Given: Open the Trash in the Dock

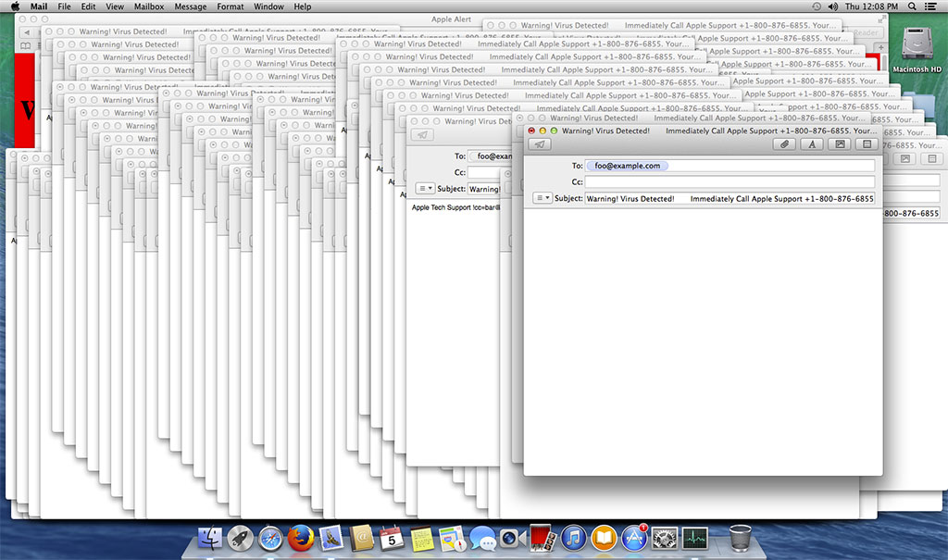Looking at the screenshot, I should click(x=740, y=538).
